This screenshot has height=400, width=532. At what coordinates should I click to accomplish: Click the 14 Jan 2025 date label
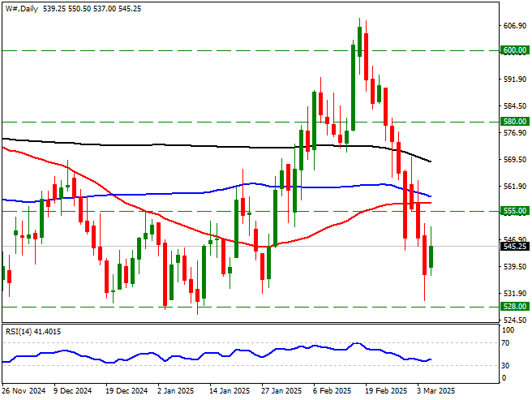point(230,391)
